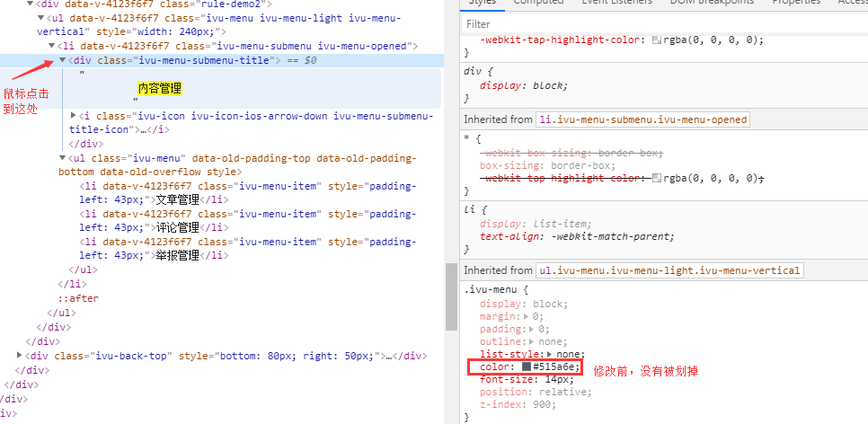Expand the div ivu-back-top node

[20, 355]
